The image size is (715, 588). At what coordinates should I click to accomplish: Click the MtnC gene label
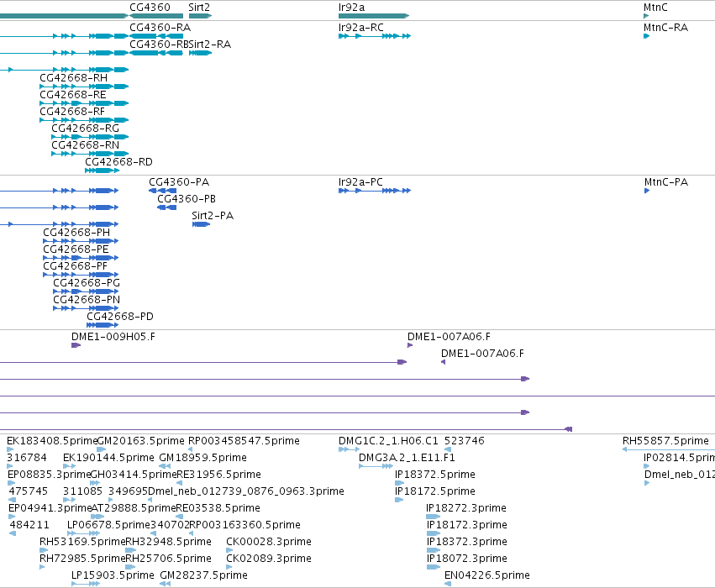(x=655, y=8)
